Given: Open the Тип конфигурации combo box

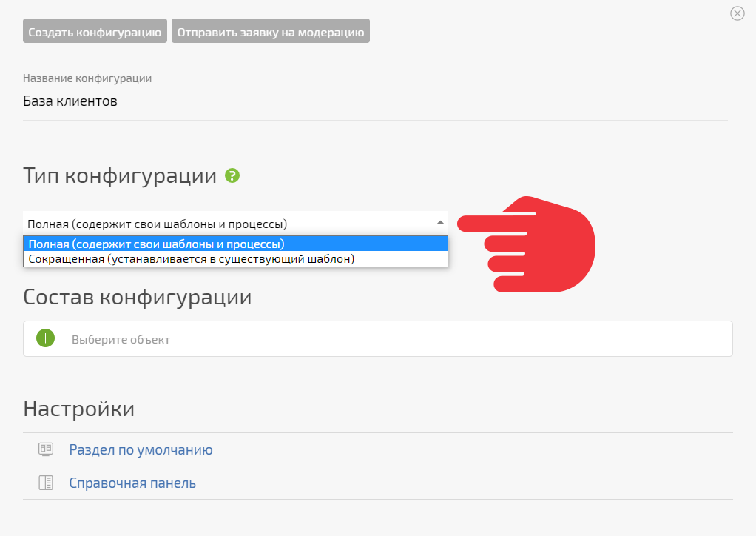Looking at the screenshot, I should [x=235, y=224].
